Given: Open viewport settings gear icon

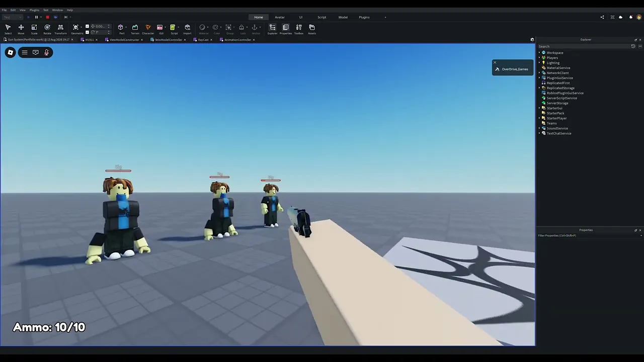Looking at the screenshot, I should click(x=532, y=40).
